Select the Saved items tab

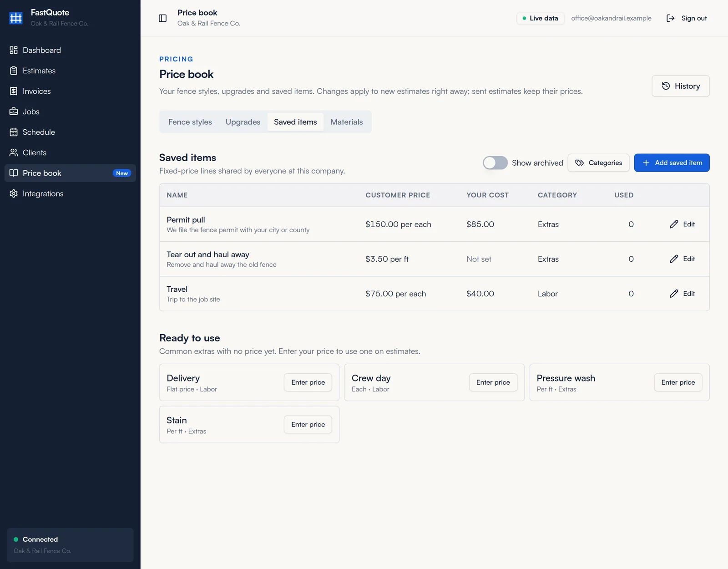pos(295,122)
